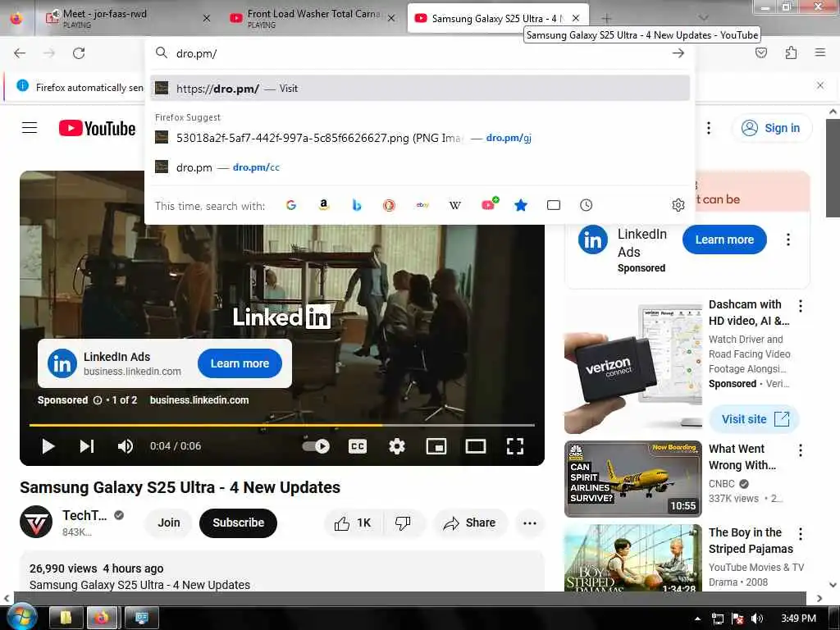Click Visit site for the Verizon dashcam ad

[x=755, y=419]
